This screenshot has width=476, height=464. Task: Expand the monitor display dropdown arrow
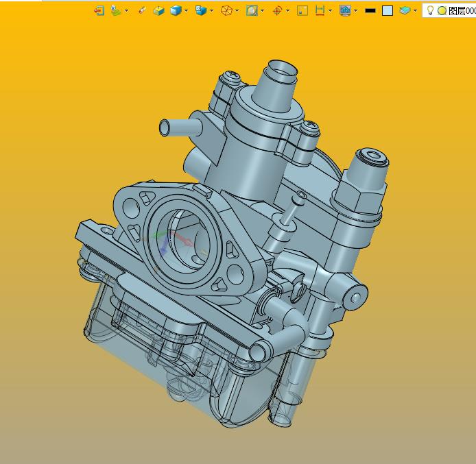click(355, 11)
